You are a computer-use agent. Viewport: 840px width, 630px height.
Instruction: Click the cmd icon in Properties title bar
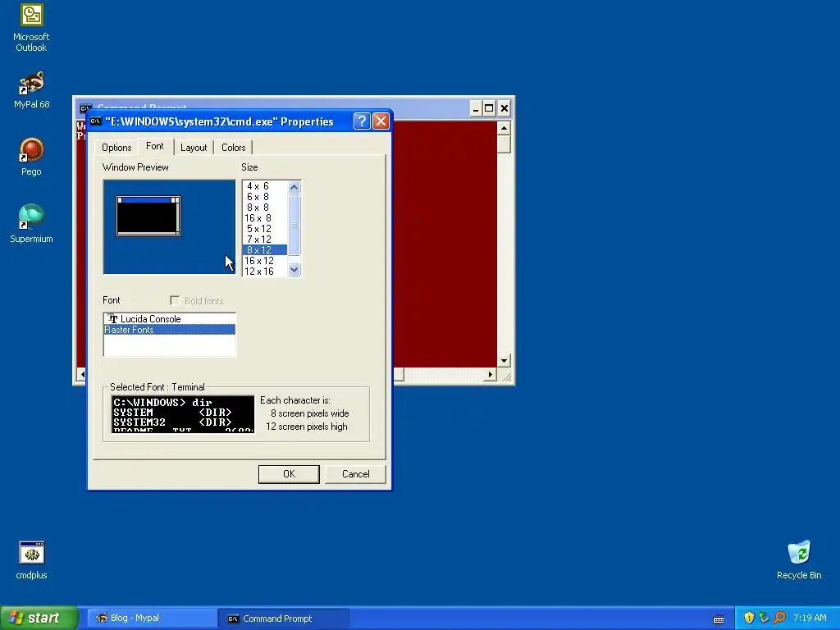[96, 121]
